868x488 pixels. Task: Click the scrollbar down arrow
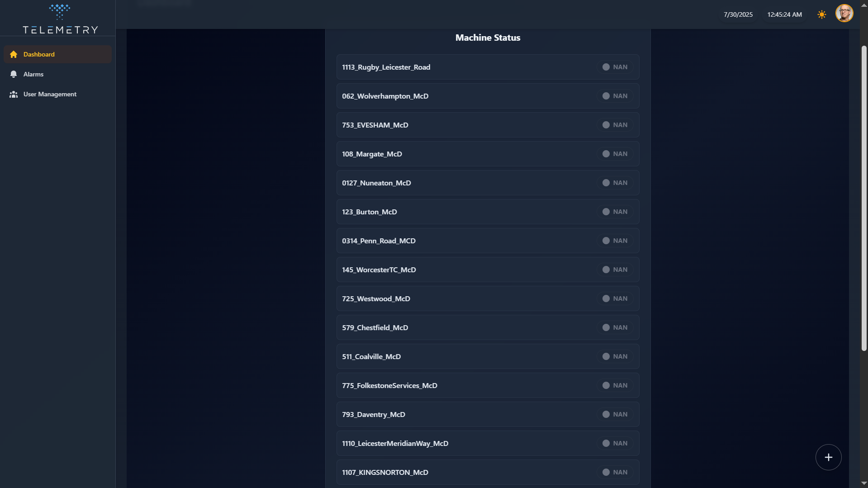click(864, 483)
